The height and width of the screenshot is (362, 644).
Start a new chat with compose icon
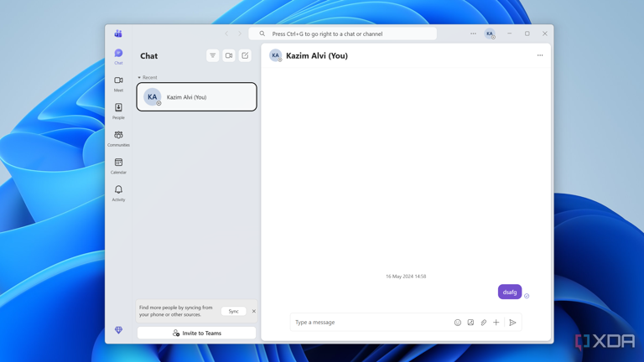[245, 55]
